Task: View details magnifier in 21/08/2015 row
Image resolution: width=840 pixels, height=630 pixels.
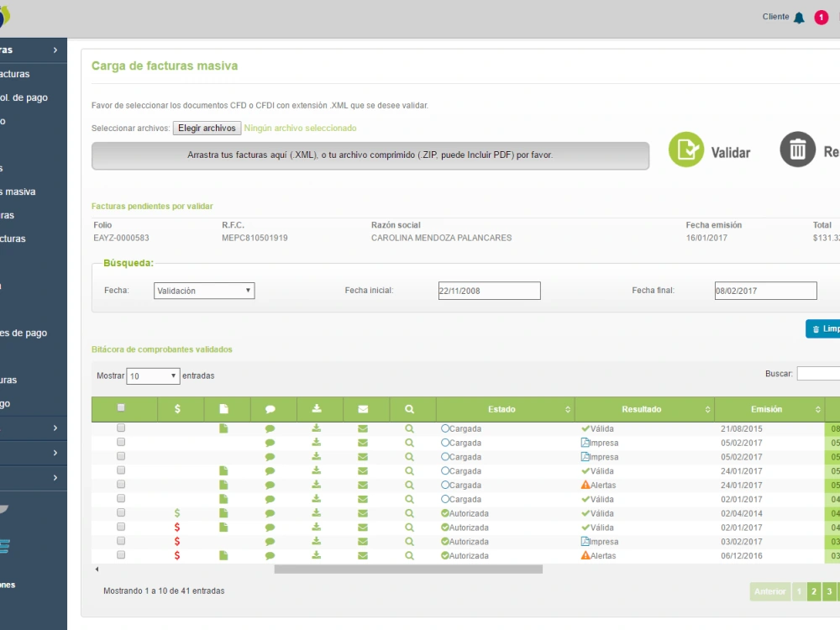Action: click(x=409, y=428)
